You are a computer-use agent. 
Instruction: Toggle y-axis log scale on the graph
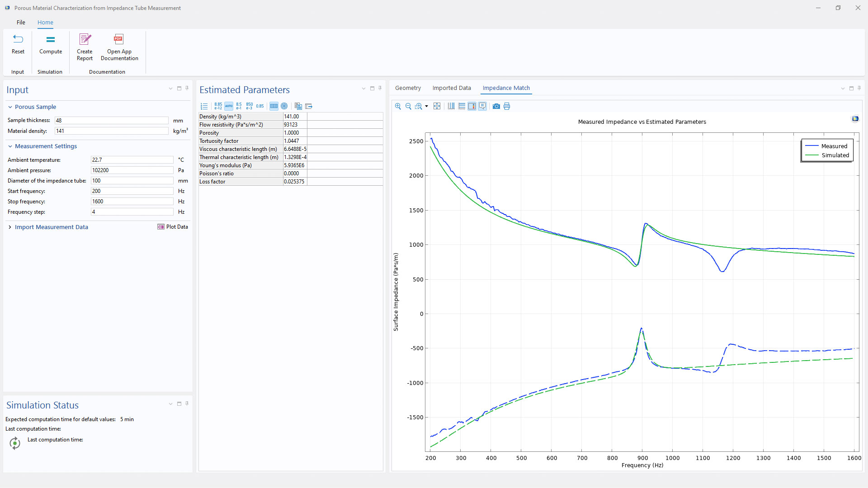(462, 106)
